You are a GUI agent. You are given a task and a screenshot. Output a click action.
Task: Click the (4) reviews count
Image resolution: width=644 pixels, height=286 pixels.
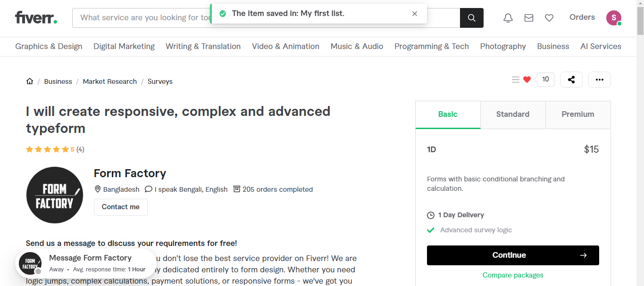point(80,149)
